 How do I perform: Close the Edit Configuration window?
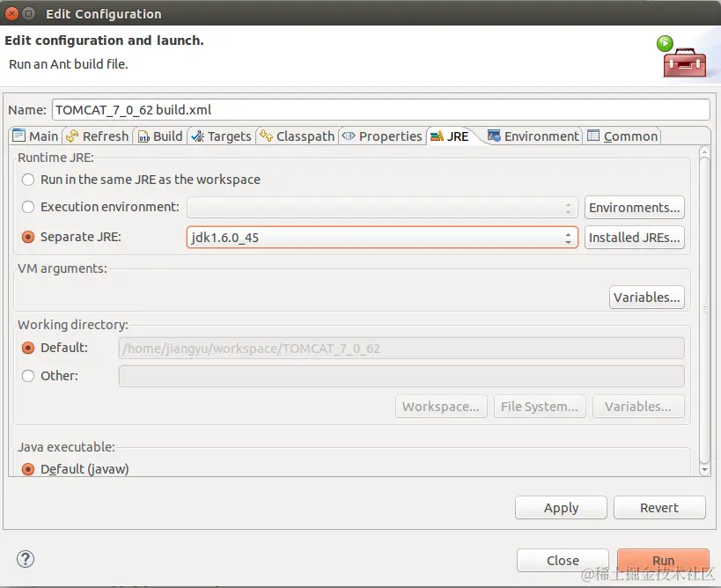[x=11, y=13]
